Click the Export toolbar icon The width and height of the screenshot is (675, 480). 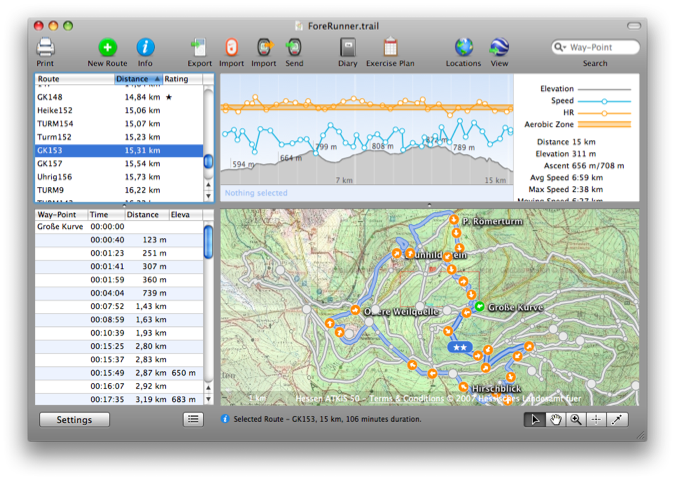(x=199, y=48)
